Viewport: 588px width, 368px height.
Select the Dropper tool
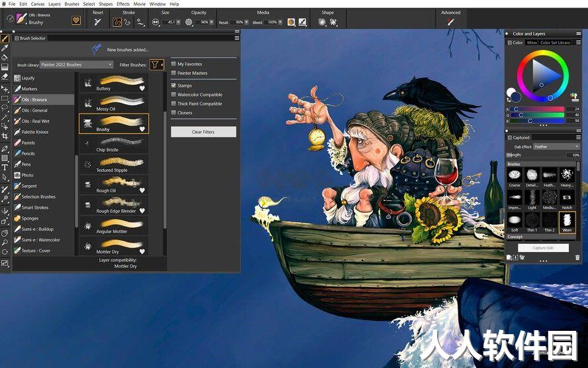pyautogui.click(x=5, y=48)
